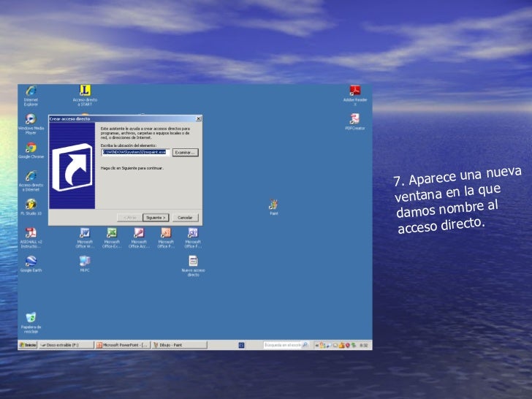Click the element location text field
Image resolution: width=532 pixels, height=399 pixels.
(x=134, y=152)
